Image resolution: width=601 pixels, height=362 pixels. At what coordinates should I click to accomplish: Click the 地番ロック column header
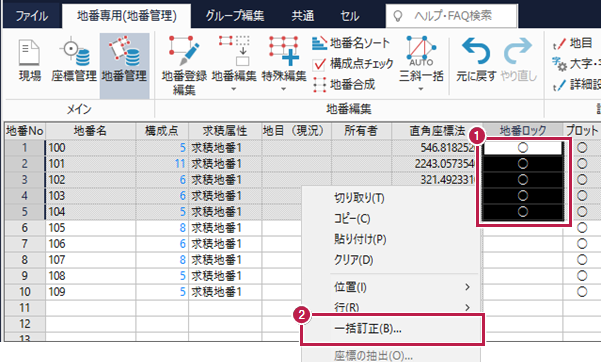523,131
